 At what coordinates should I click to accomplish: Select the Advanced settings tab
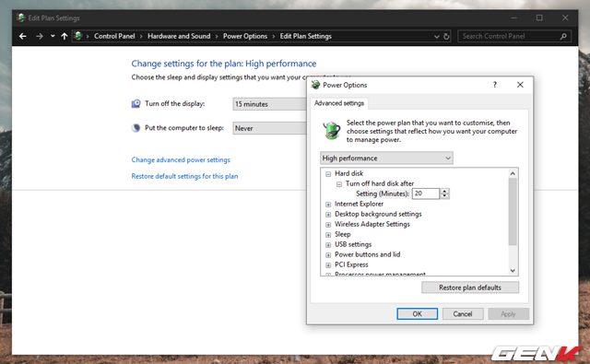[x=339, y=103]
